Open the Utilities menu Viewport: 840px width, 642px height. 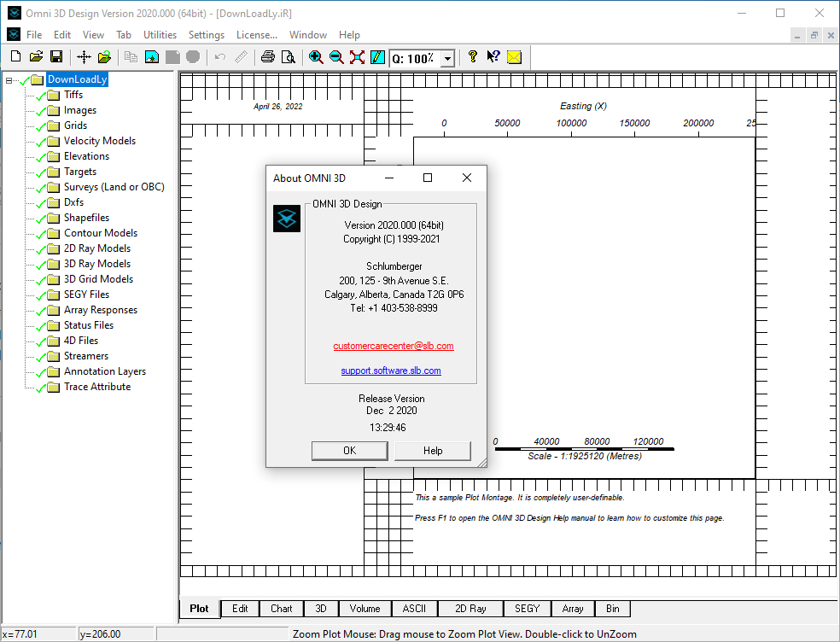160,35
